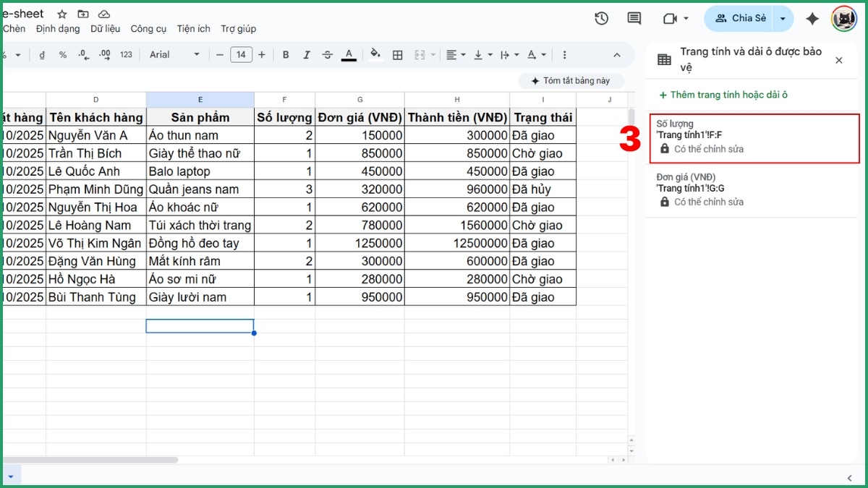Open the comments icon near top right
This screenshot has height=488, width=868.
pos(634,18)
